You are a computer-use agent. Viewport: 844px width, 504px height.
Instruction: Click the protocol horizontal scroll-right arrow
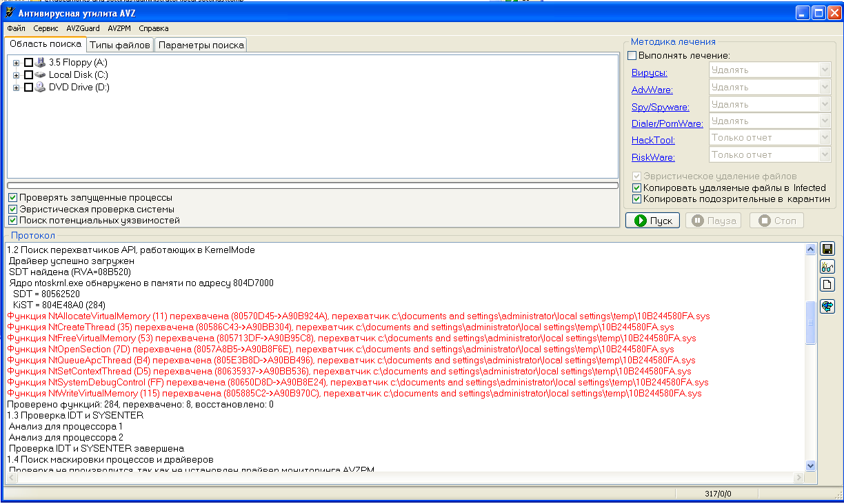pos(799,478)
